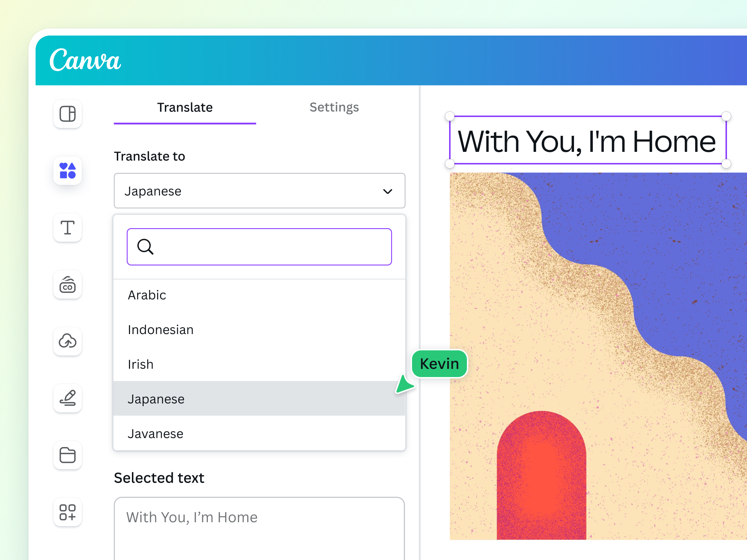Switch to the Settings tab

click(x=334, y=107)
